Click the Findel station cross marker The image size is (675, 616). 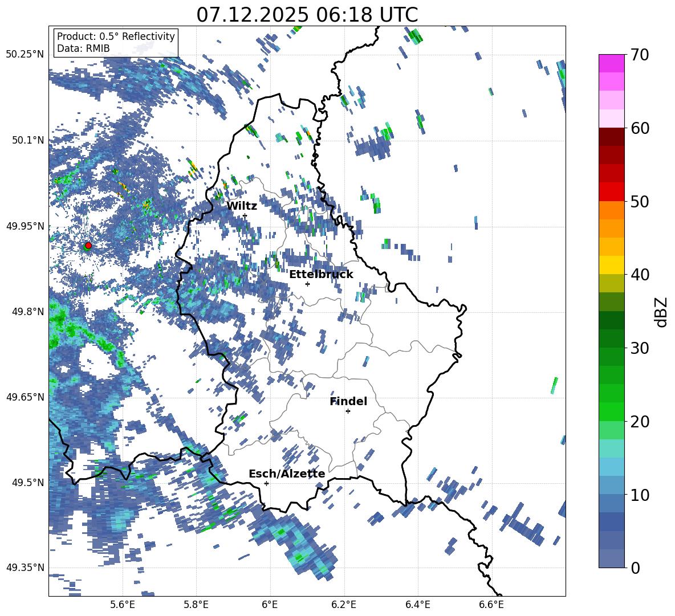point(348,411)
